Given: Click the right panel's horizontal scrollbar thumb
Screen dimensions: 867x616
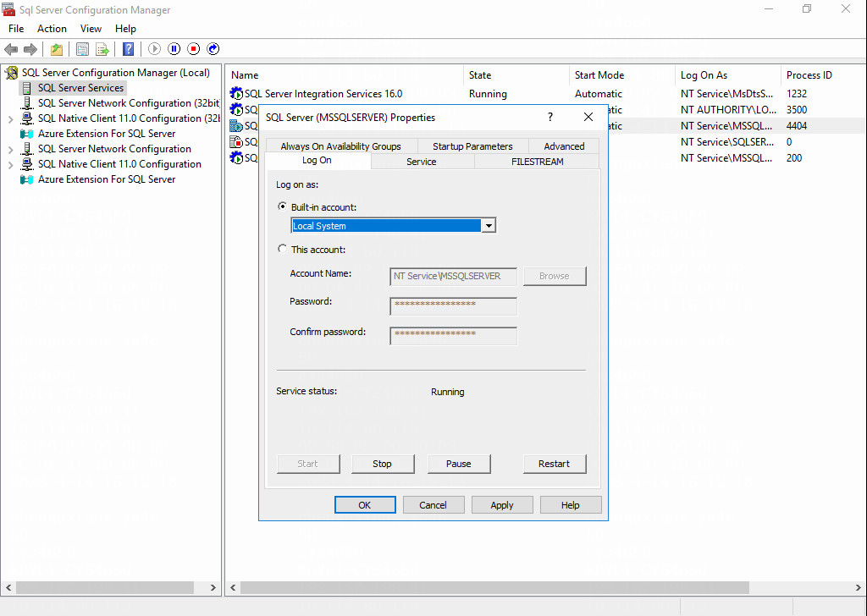Looking at the screenshot, I should [x=494, y=587].
